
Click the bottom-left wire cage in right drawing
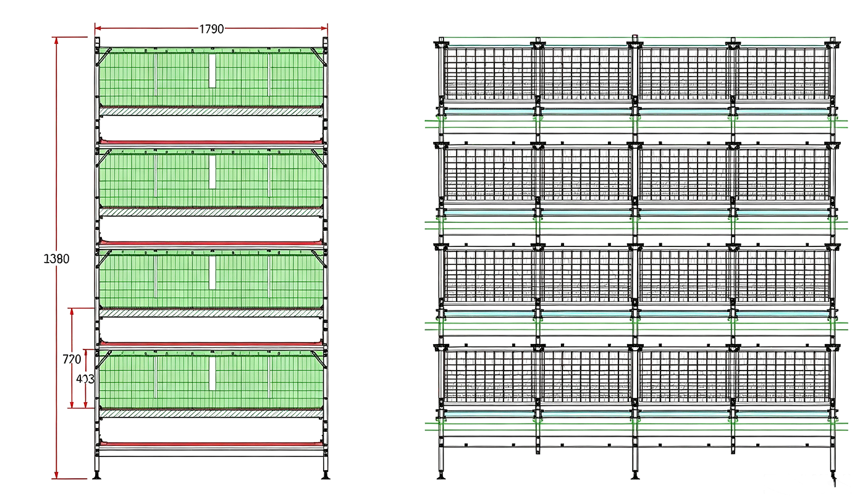coord(489,375)
